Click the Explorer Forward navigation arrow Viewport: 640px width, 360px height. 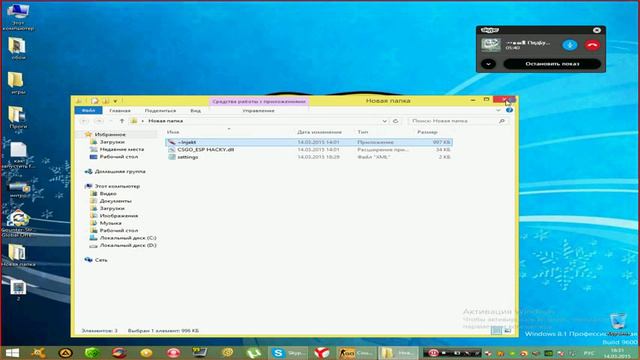(x=99, y=121)
